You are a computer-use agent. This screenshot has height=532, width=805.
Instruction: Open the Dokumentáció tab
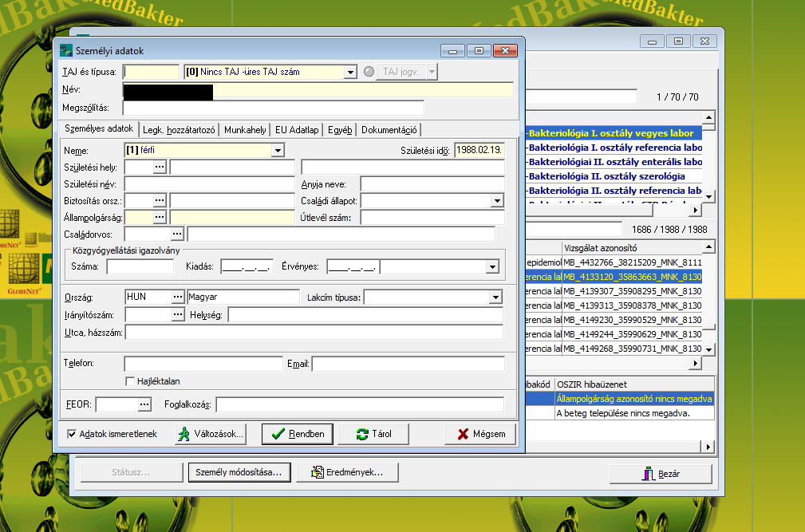click(389, 130)
